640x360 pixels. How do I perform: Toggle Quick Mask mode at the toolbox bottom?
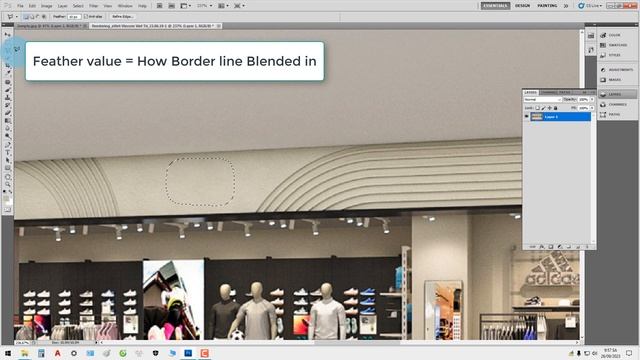(8, 210)
